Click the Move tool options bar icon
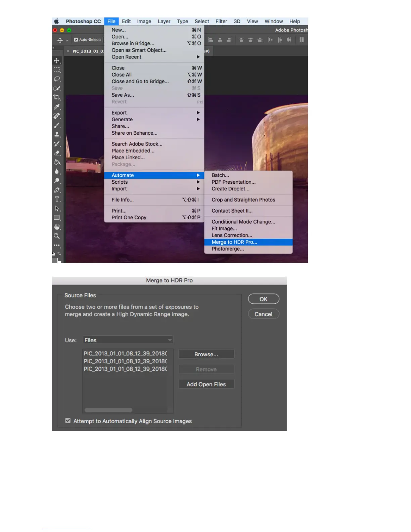This screenshot has height=532, width=411. tap(60, 40)
